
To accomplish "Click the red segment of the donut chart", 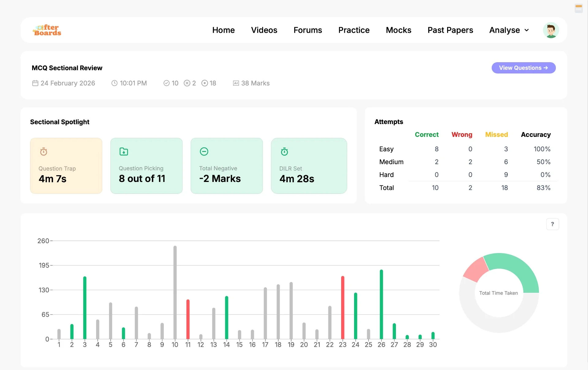I will [x=476, y=270].
